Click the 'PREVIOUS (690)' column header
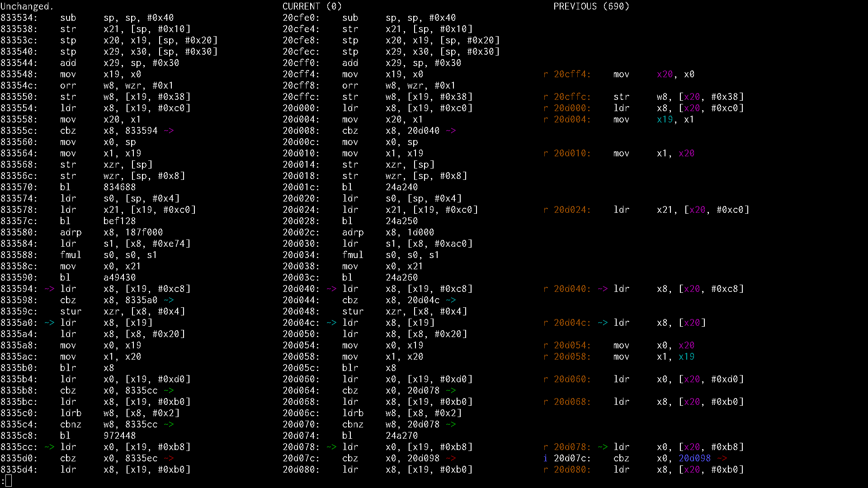Screen dimensions: 868x488 point(591,6)
